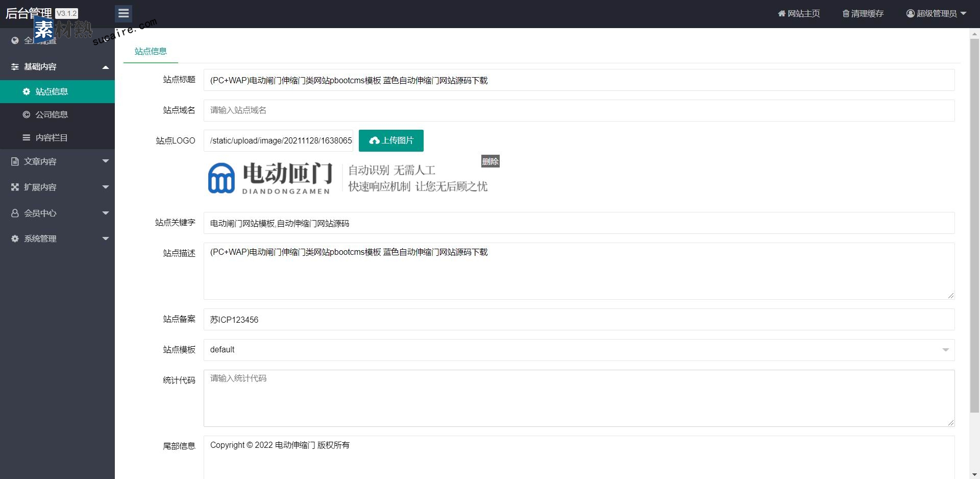
Task: Click the 基础内容 sliders icon
Action: [15, 67]
